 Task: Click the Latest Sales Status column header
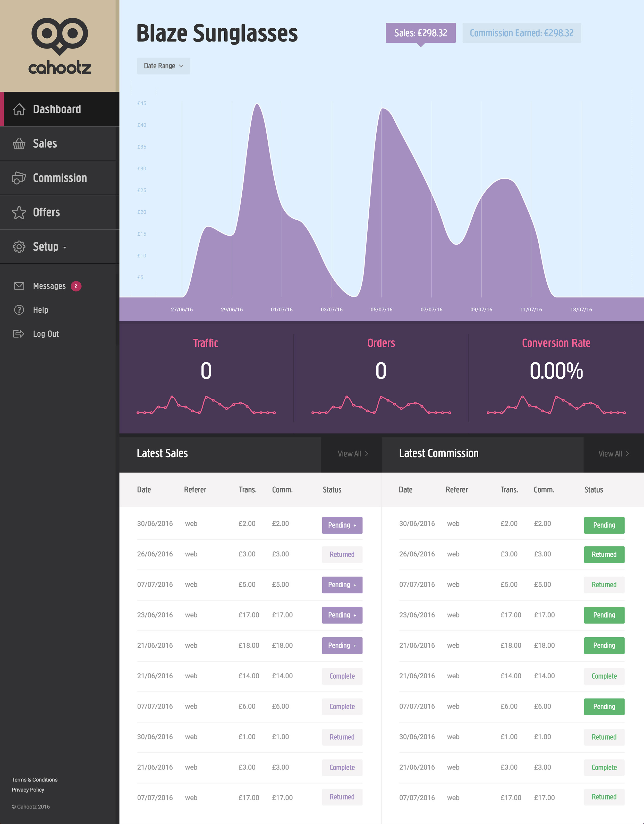(x=332, y=490)
